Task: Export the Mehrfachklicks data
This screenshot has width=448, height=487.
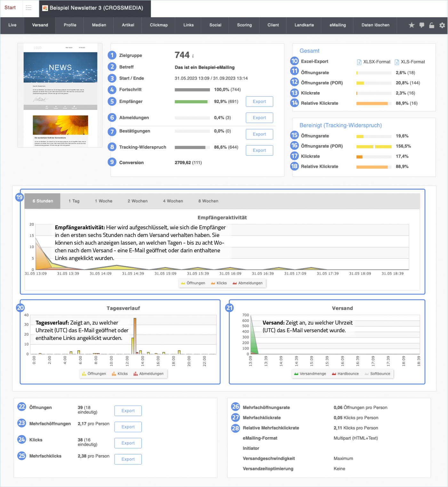Action: click(128, 459)
